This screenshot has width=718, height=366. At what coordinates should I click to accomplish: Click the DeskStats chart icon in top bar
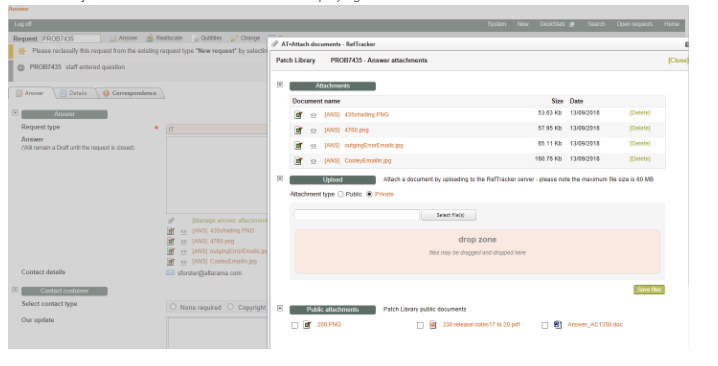[x=571, y=24]
